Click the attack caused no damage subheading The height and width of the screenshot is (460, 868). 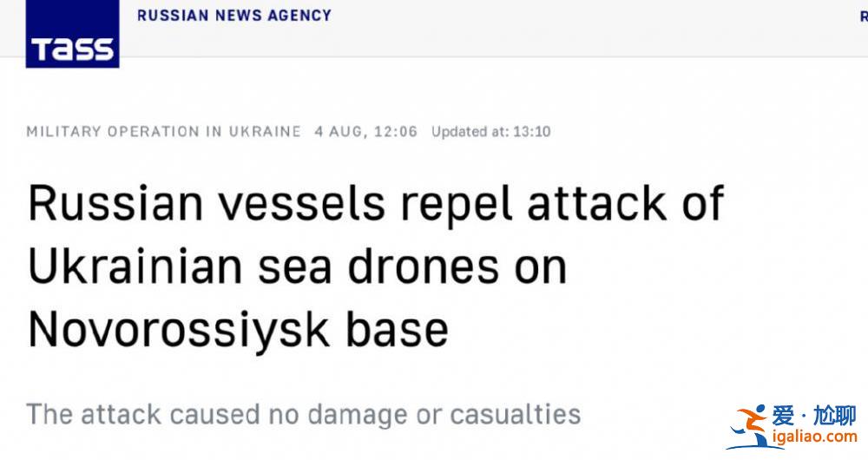(303, 414)
